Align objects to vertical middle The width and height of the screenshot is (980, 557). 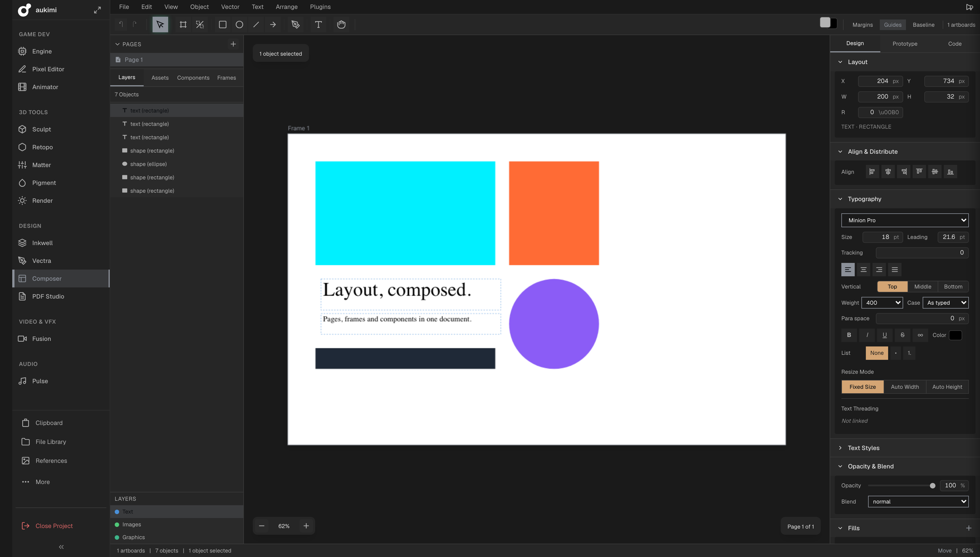(935, 172)
